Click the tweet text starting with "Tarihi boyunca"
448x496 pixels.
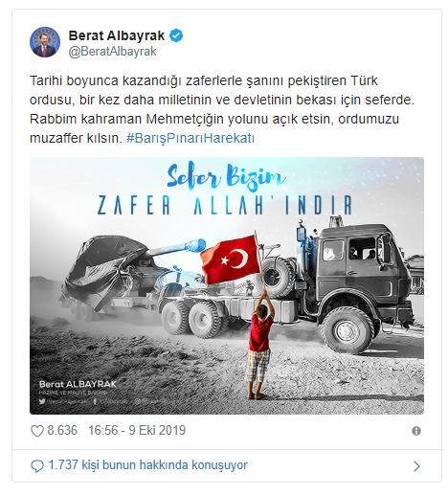click(222, 109)
